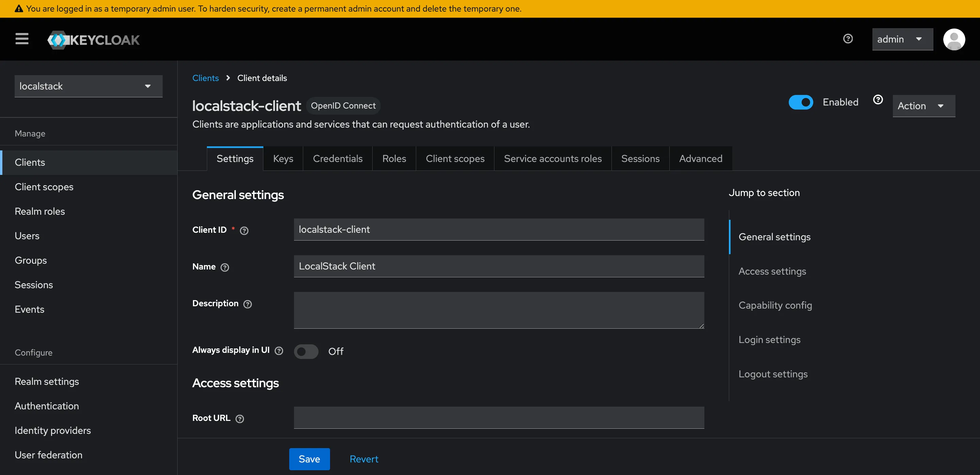Viewport: 980px width, 475px height.
Task: Open the localstack realm selector
Action: 88,86
